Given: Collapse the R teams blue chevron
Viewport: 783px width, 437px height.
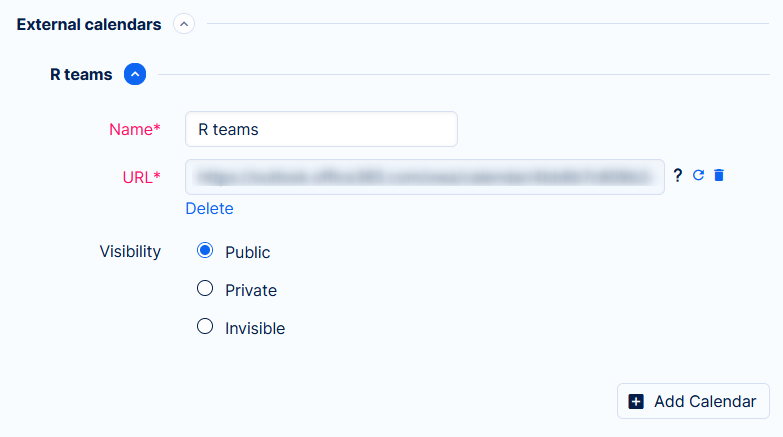Looking at the screenshot, I should coord(135,74).
